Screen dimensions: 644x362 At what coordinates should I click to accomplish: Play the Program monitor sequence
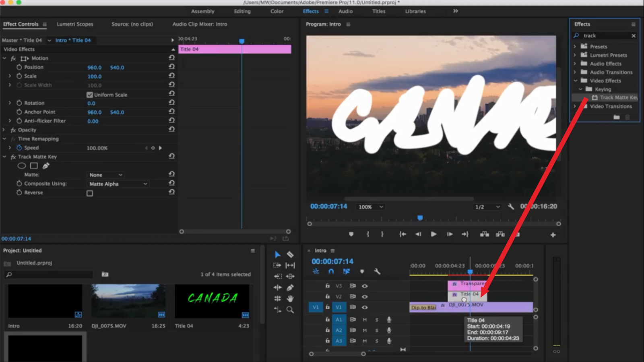pos(433,234)
